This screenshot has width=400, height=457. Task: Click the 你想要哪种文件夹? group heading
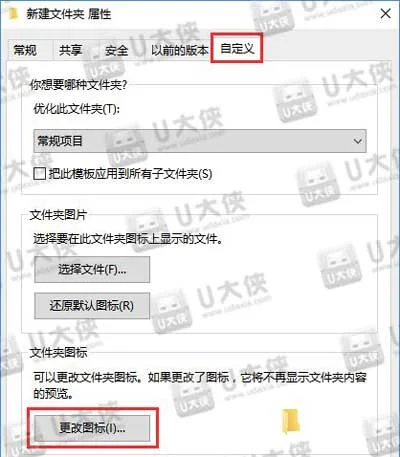point(79,85)
